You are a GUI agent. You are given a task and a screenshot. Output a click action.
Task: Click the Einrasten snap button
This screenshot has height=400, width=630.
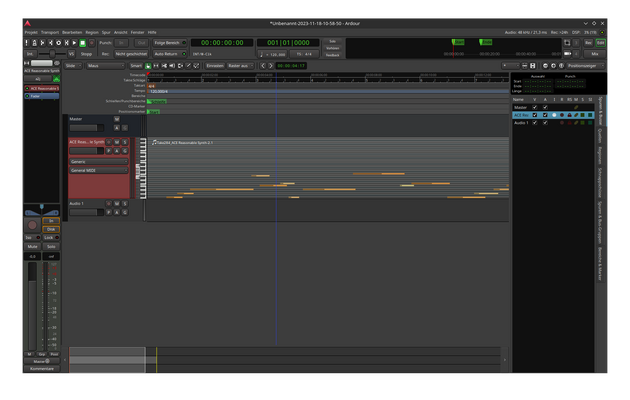click(x=215, y=65)
